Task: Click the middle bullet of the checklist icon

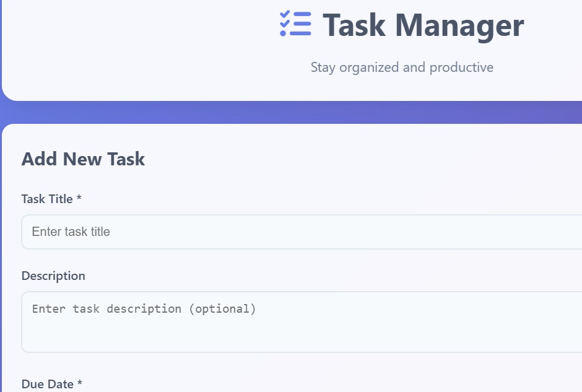Action: [284, 24]
